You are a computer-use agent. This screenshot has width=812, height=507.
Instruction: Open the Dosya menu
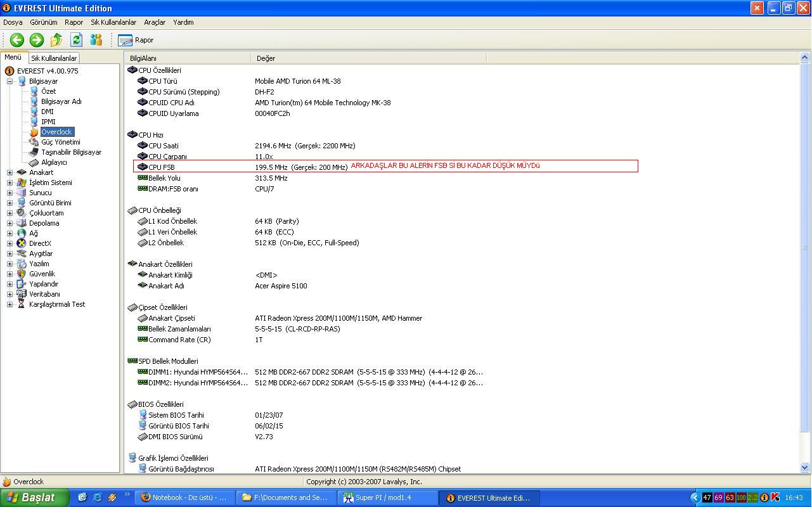click(x=13, y=22)
